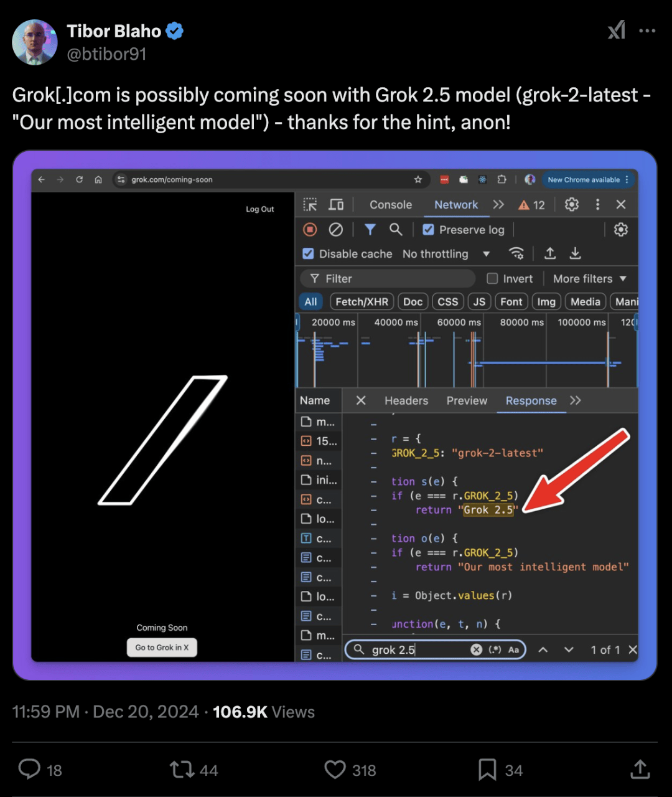Bookmark the tweet with bookmark icon

[x=487, y=770]
